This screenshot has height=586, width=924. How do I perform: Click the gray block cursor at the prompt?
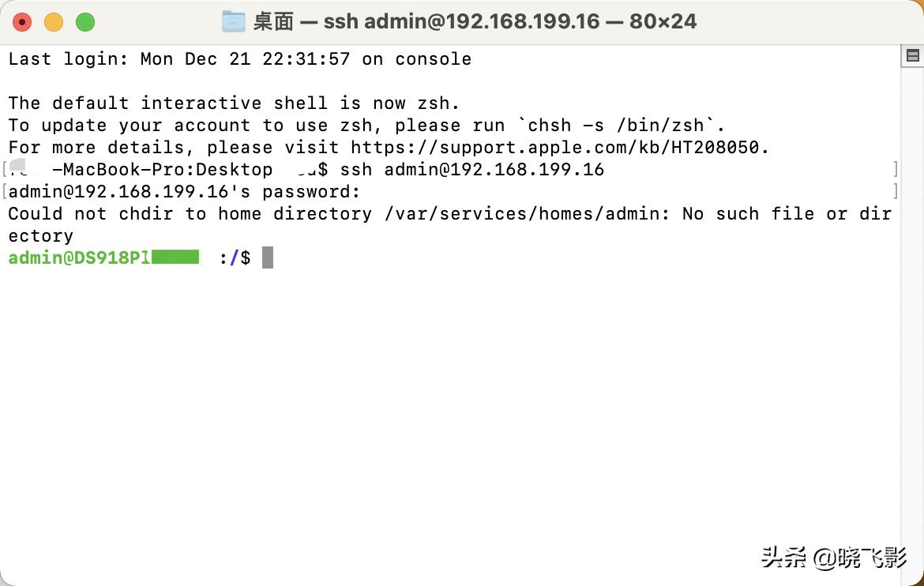pos(268,257)
